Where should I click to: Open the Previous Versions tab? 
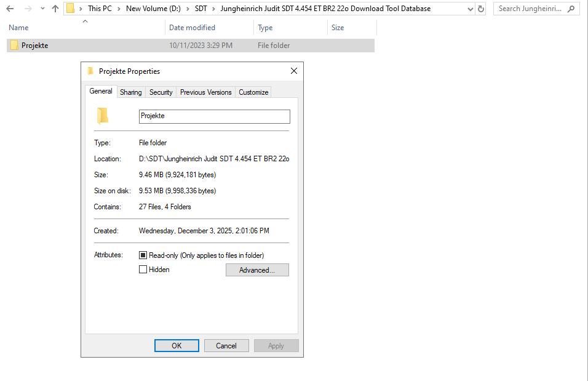tap(206, 92)
